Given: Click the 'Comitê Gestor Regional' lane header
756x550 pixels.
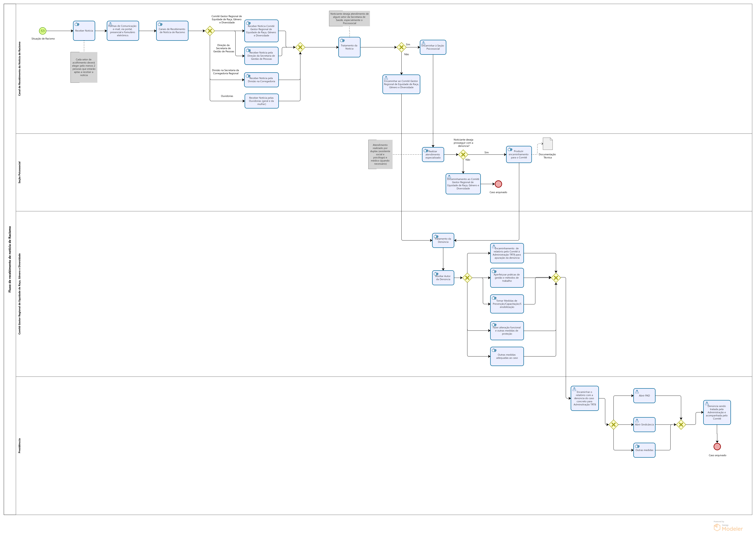Looking at the screenshot, I should pos(19,294).
